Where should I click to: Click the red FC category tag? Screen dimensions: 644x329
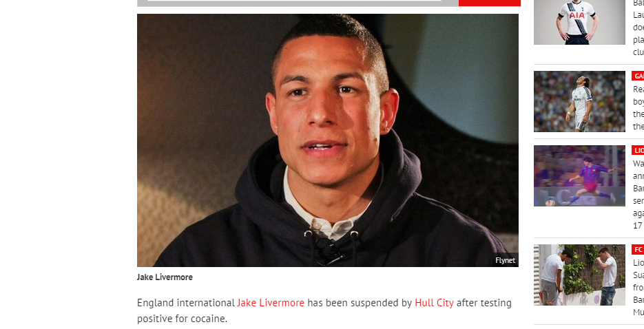pyautogui.click(x=638, y=249)
